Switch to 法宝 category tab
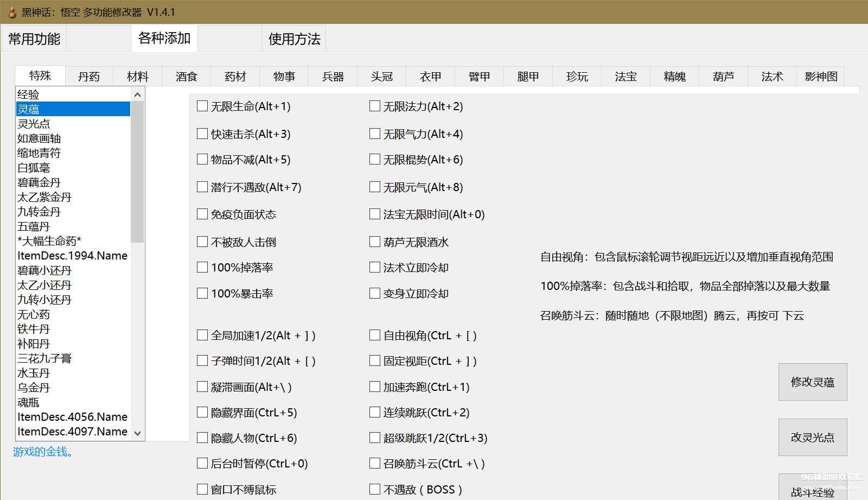Viewport: 868px width, 500px height. (x=626, y=77)
